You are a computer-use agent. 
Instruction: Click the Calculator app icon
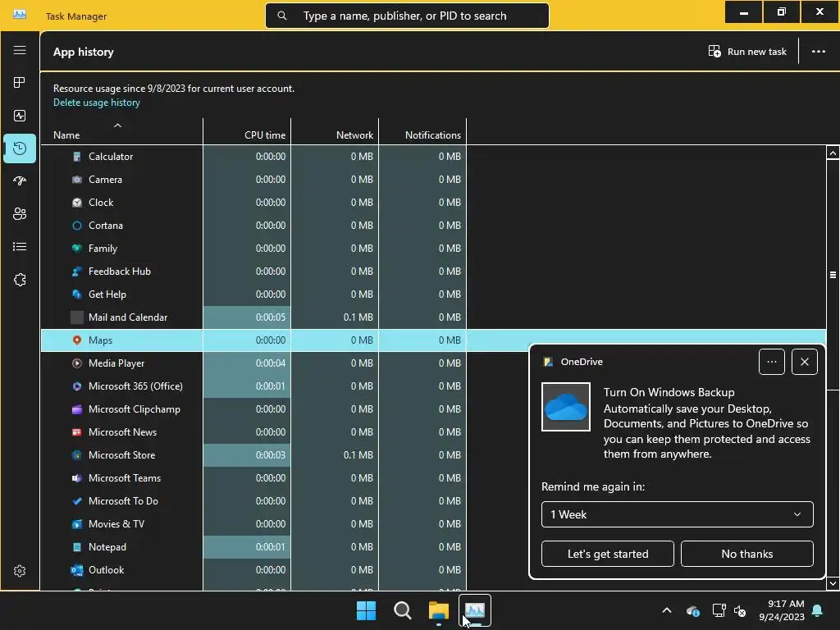click(x=77, y=157)
